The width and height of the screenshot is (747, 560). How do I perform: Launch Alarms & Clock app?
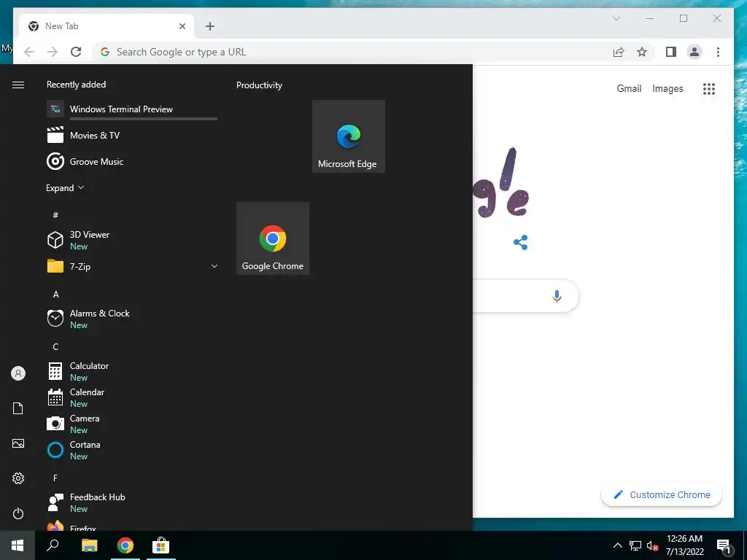pyautogui.click(x=132, y=319)
